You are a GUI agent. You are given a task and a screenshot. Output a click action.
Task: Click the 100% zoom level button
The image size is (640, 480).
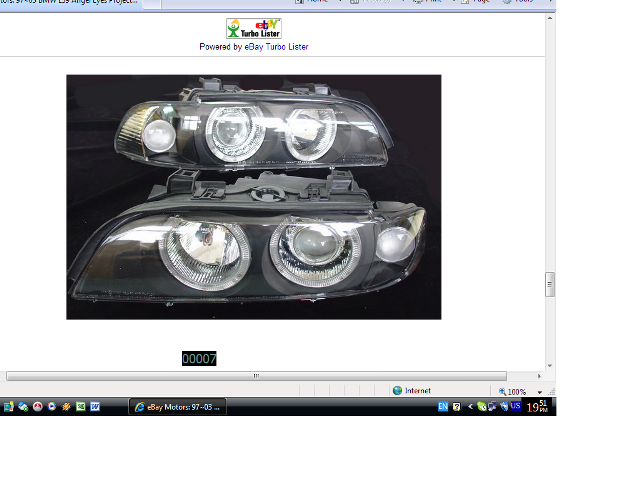tap(513, 392)
